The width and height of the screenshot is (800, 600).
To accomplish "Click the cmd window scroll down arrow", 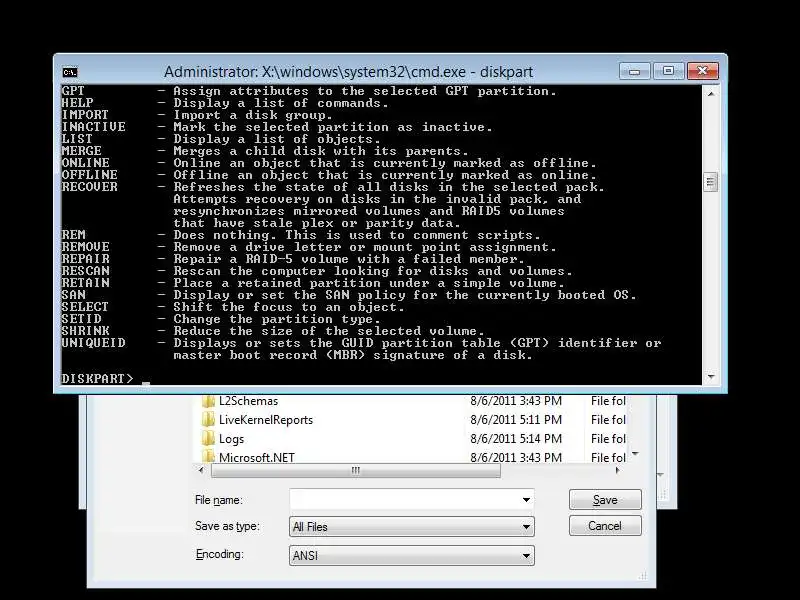I will tap(711, 377).
